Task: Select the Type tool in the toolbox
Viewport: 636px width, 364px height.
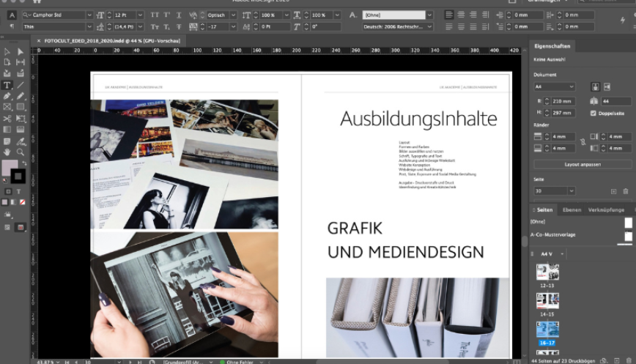Action: click(x=7, y=85)
